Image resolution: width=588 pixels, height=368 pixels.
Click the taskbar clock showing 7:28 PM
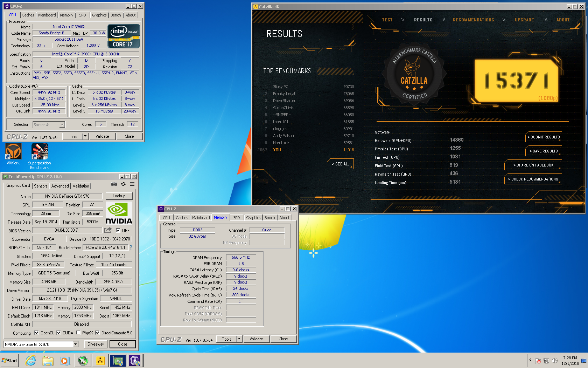570,361
